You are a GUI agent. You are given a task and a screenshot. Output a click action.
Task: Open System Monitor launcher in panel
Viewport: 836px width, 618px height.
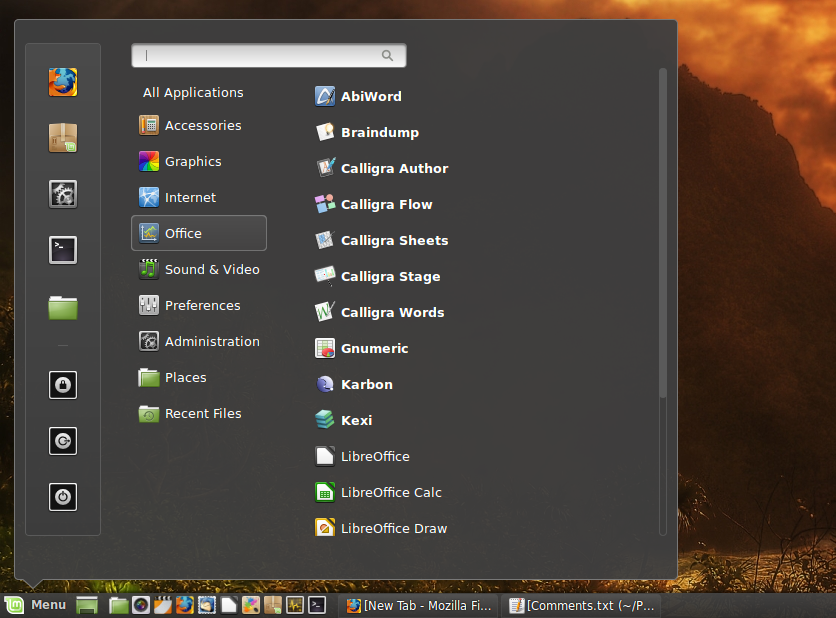[295, 605]
